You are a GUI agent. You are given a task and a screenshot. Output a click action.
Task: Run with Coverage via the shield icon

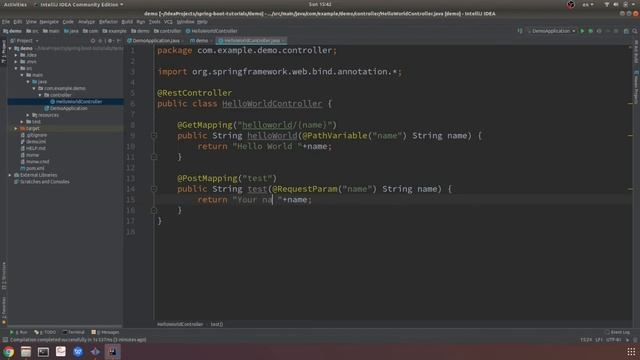(599, 31)
